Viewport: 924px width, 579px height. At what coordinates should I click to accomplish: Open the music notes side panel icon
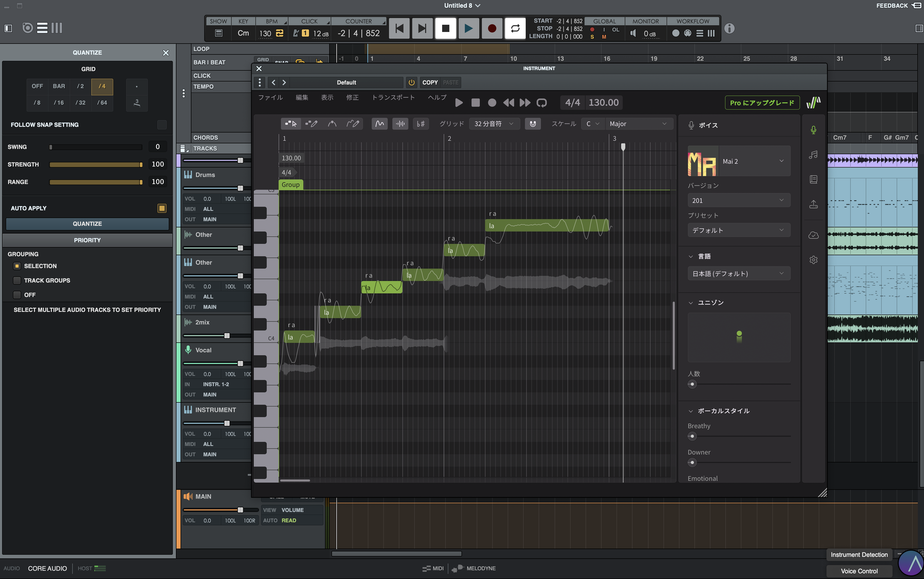[x=813, y=155]
